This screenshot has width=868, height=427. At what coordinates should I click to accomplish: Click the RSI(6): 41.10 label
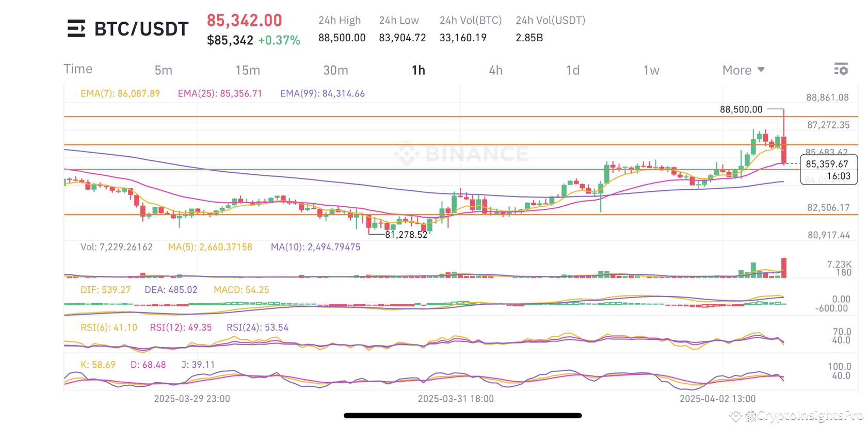(x=109, y=327)
